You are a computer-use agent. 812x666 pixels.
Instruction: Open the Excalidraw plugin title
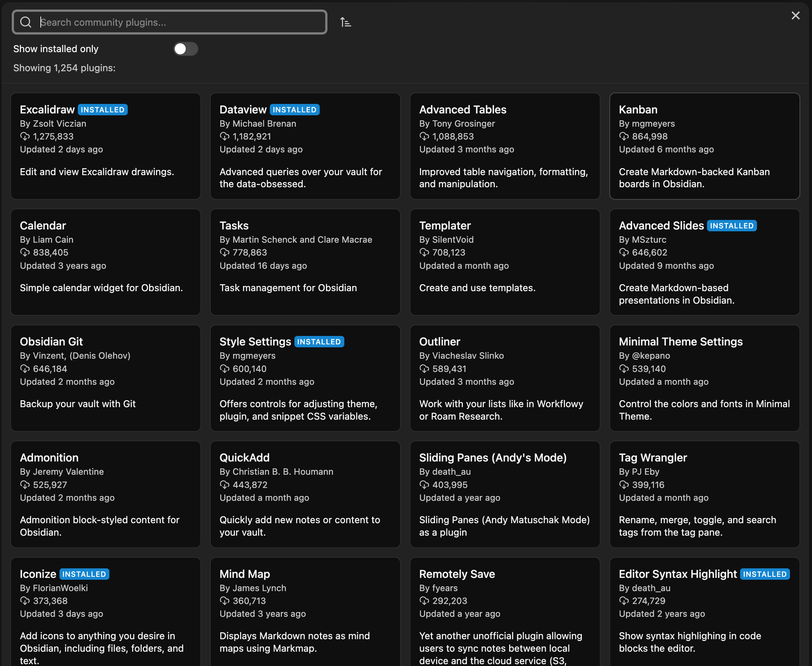(47, 110)
